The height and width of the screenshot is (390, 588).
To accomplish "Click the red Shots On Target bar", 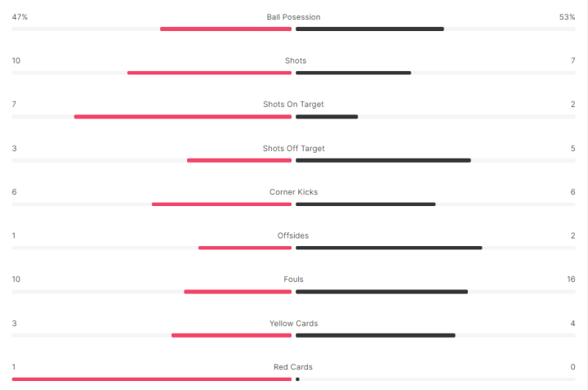I will pos(183,117).
